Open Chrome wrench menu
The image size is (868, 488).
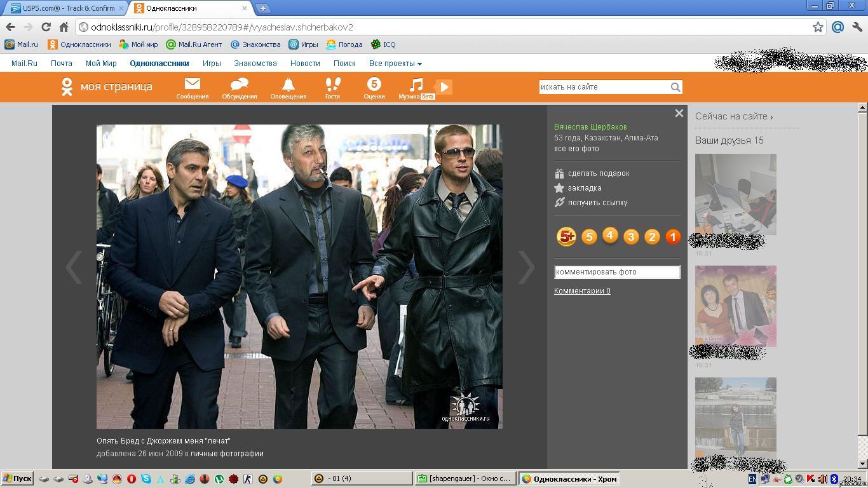(857, 27)
